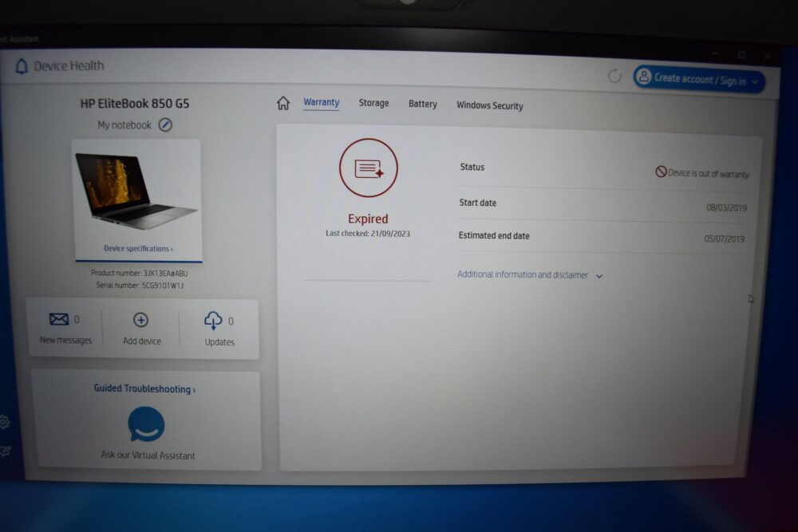798x532 pixels.
Task: Click the expired warranty certificate icon
Action: 369,167
